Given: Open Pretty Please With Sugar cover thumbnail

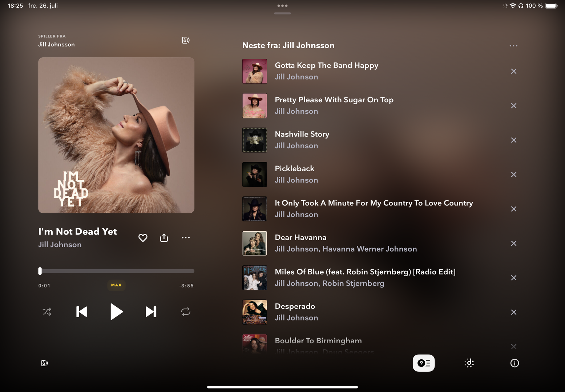Looking at the screenshot, I should point(255,106).
